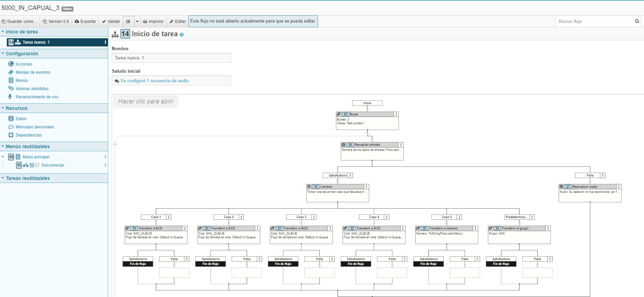Open options menu for Caso 4
Screen dimensions: 644x297
[387, 217]
